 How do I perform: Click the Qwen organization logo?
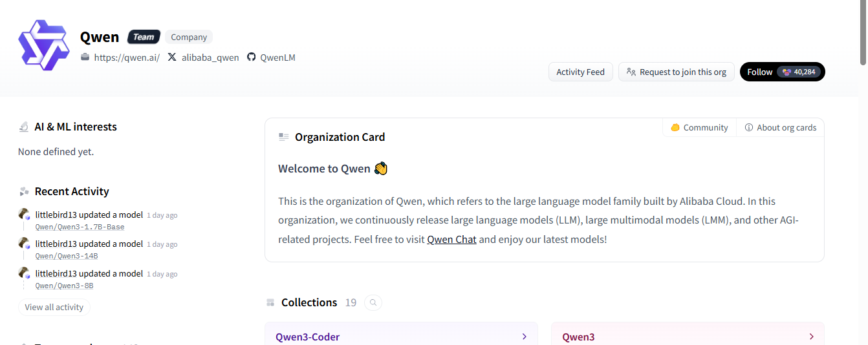coord(43,45)
